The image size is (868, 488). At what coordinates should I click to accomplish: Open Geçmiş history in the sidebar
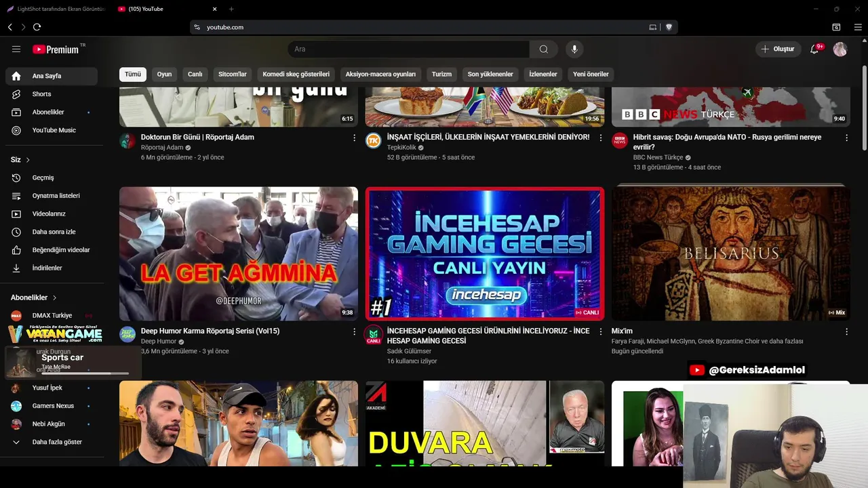pos(52,178)
